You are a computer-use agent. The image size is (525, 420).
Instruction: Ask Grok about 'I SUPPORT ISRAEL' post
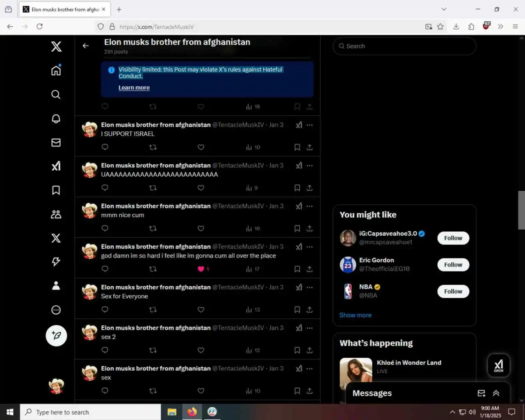(299, 125)
